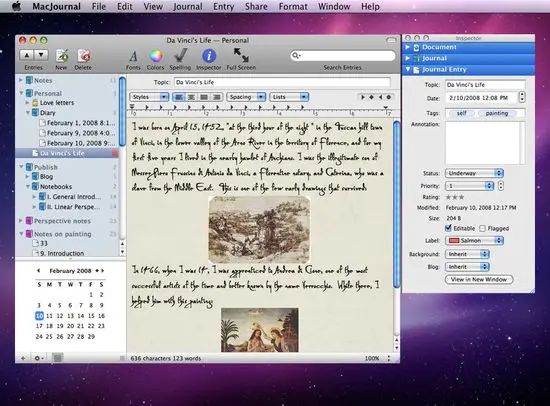Viewport: 550px width, 406px height.
Task: Select February 10, 2008 diary entry
Action: point(78,143)
